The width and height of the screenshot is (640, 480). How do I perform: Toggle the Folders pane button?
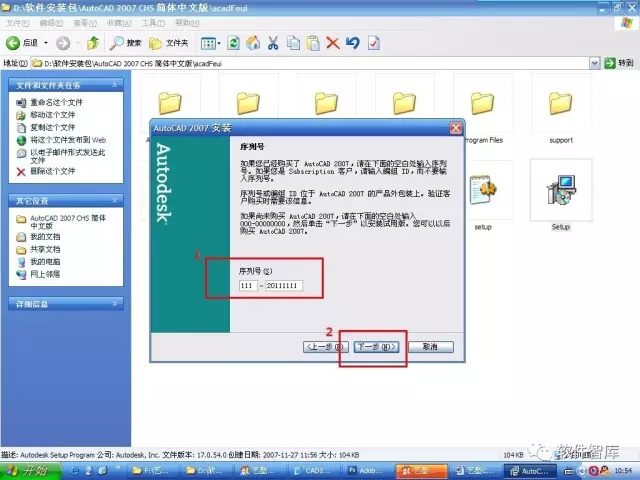[x=168, y=42]
